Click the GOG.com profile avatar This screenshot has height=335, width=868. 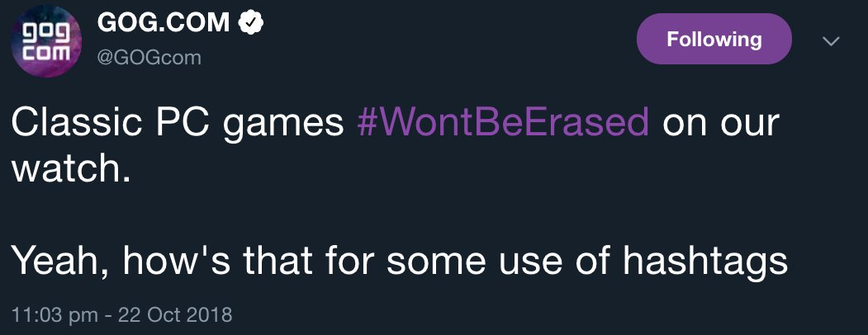[x=46, y=40]
